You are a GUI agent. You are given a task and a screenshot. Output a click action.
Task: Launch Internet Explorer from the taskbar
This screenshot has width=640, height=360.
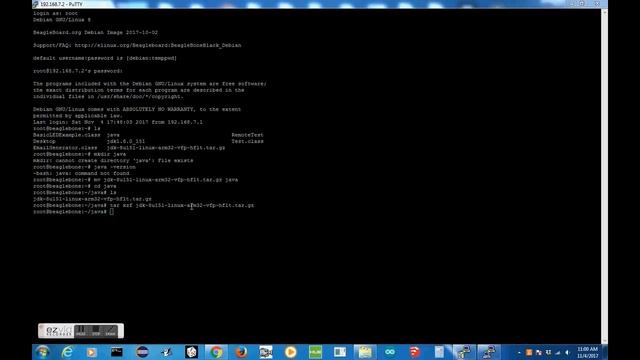tap(67, 352)
